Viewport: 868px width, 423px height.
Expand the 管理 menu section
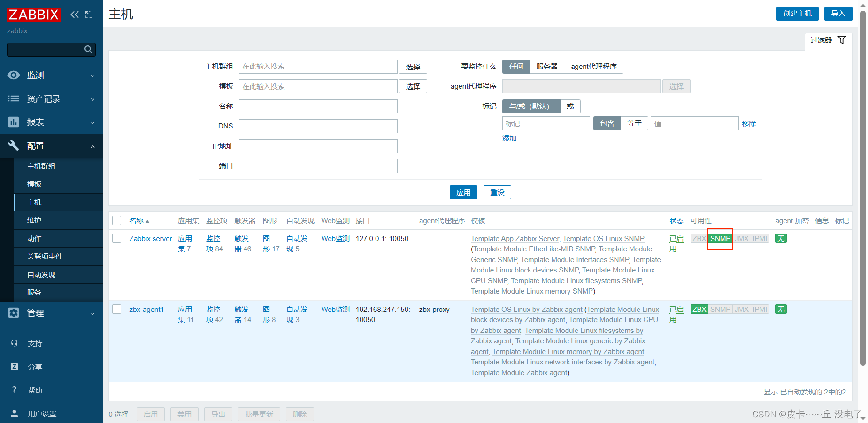coord(51,313)
